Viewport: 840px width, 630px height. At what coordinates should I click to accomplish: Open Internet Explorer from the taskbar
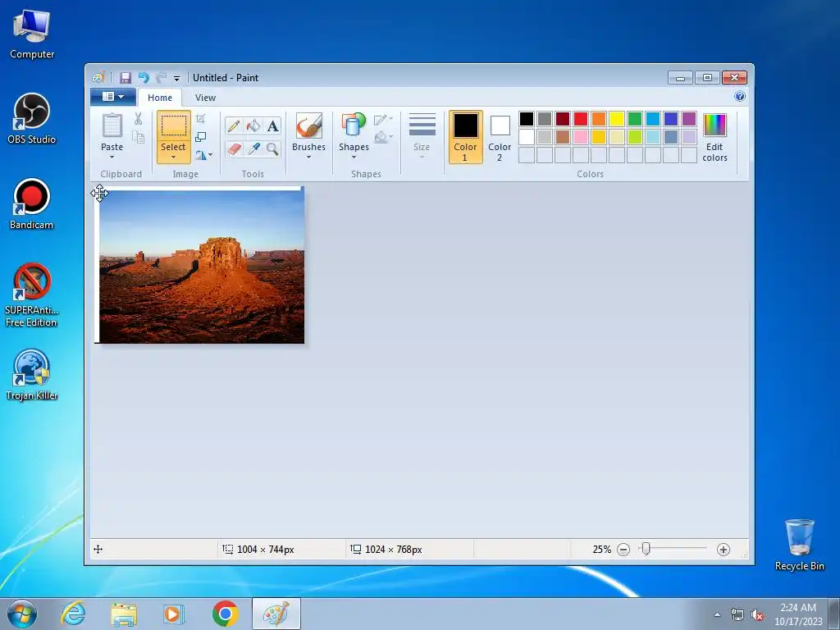point(73,614)
